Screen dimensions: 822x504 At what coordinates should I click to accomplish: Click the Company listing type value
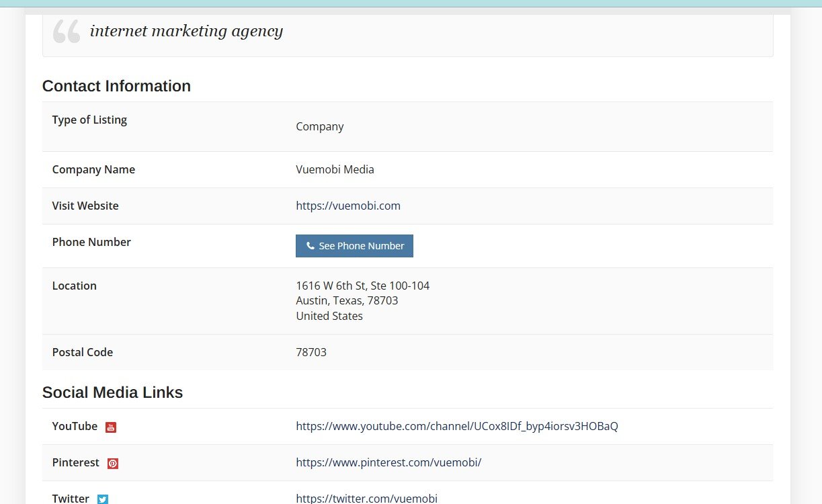pyautogui.click(x=319, y=126)
